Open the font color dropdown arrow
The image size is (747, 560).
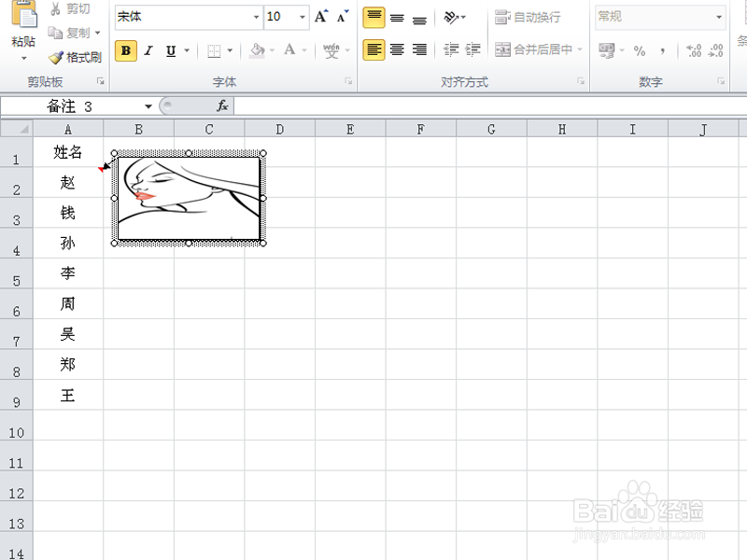click(x=304, y=50)
